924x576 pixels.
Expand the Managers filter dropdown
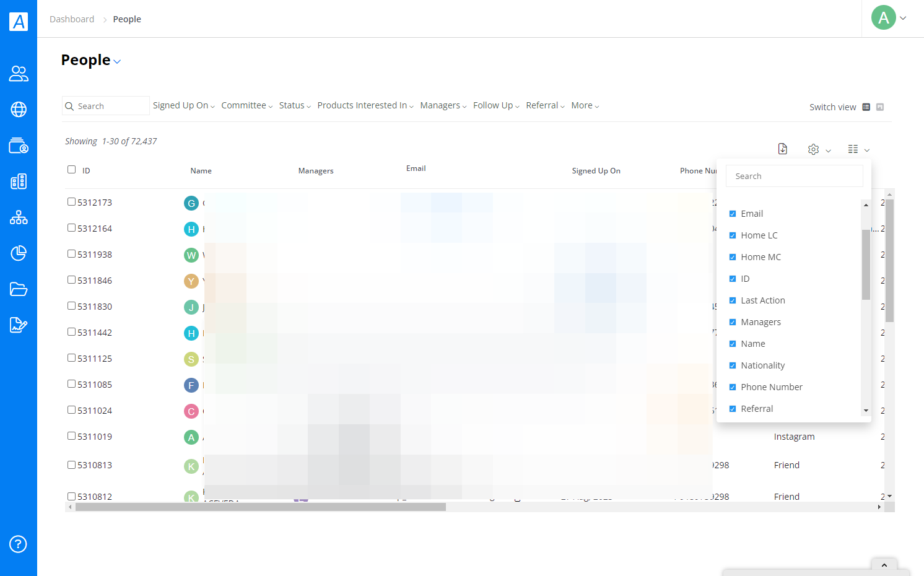pos(443,105)
